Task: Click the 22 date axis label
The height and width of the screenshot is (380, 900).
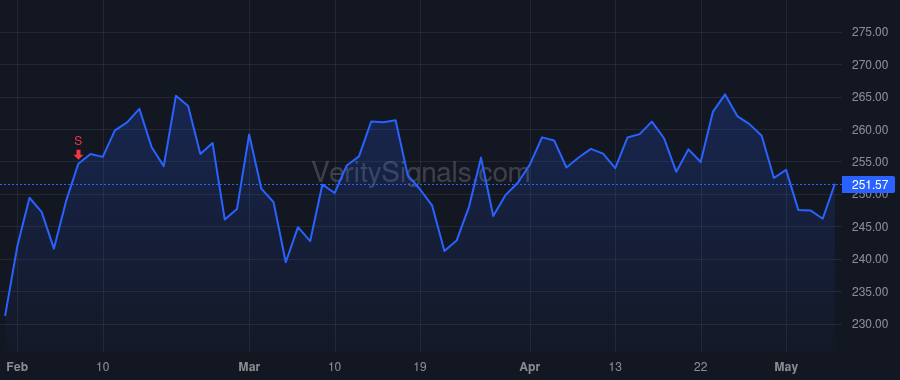Action: [x=701, y=367]
